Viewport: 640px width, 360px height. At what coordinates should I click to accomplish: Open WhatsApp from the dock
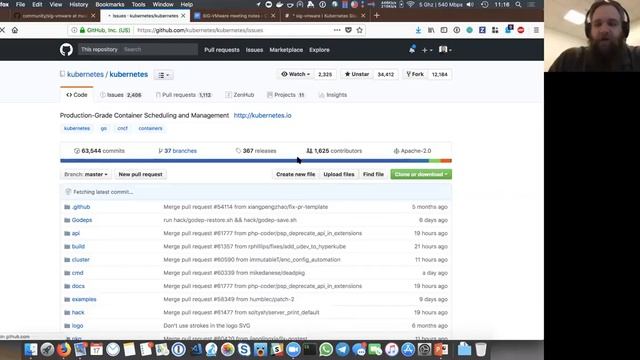coord(326,350)
